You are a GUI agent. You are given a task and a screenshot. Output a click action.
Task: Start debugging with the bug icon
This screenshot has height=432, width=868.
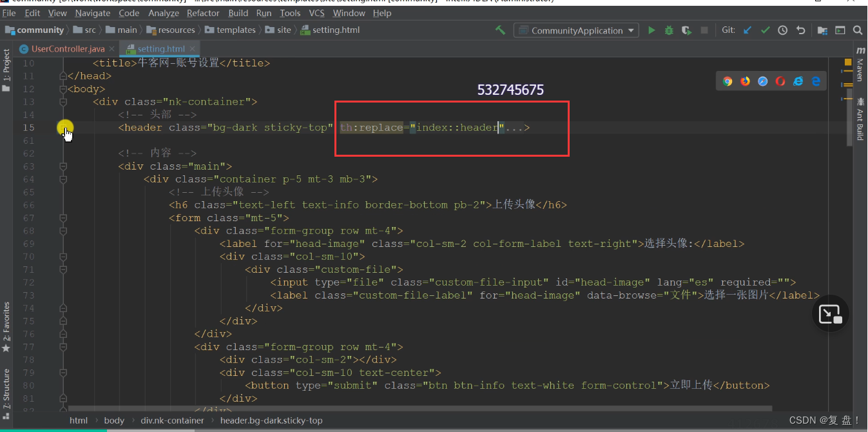pos(669,30)
